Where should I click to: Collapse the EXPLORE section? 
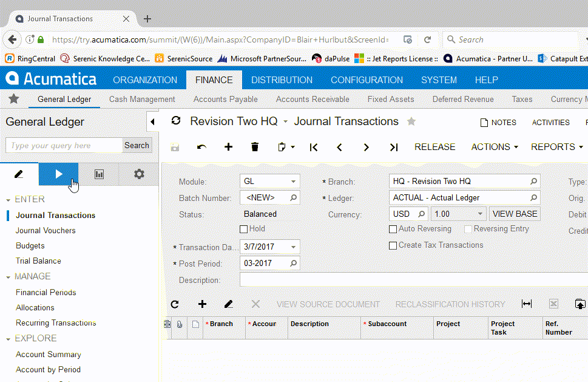[x=8, y=339]
